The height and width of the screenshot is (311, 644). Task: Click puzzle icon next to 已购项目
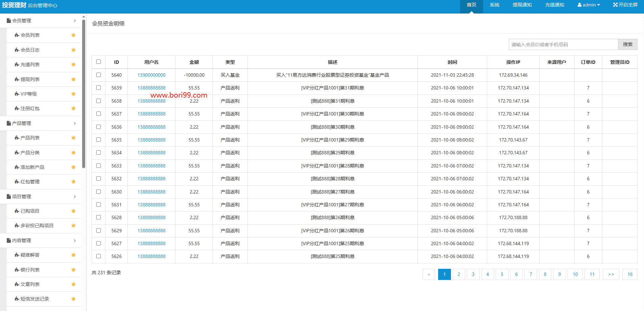point(17,211)
